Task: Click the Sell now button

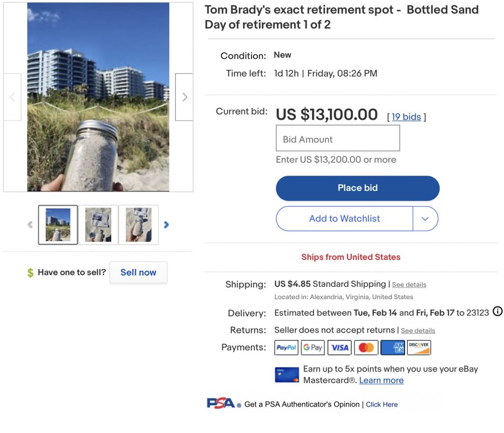Action: (138, 272)
